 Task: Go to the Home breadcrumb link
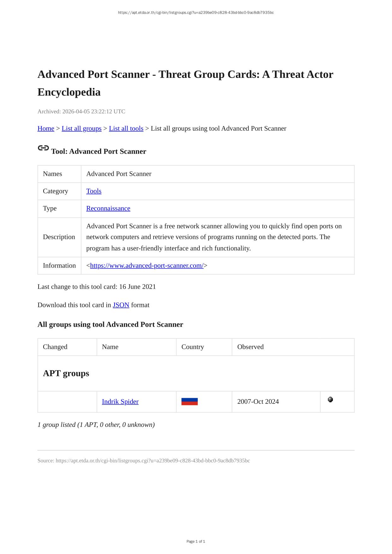[46, 128]
